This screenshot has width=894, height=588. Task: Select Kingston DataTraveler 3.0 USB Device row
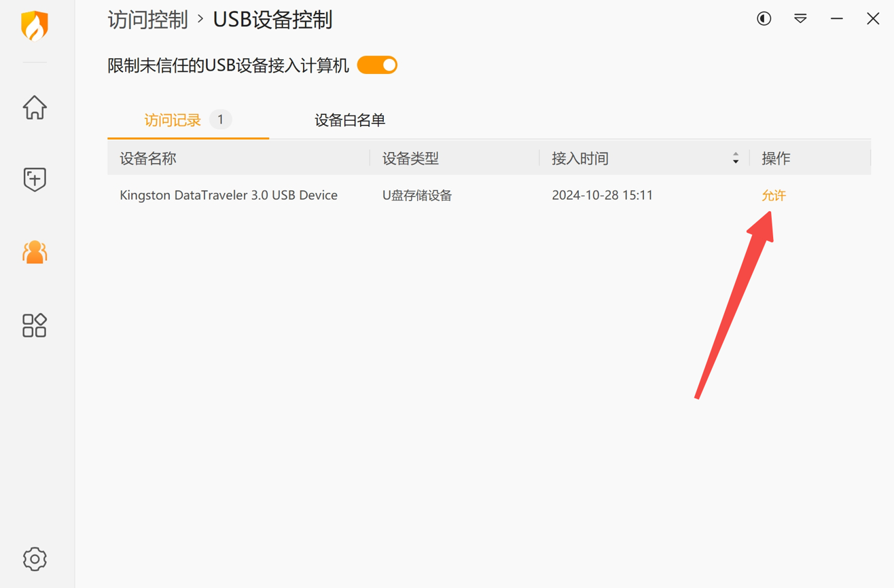[489, 196]
